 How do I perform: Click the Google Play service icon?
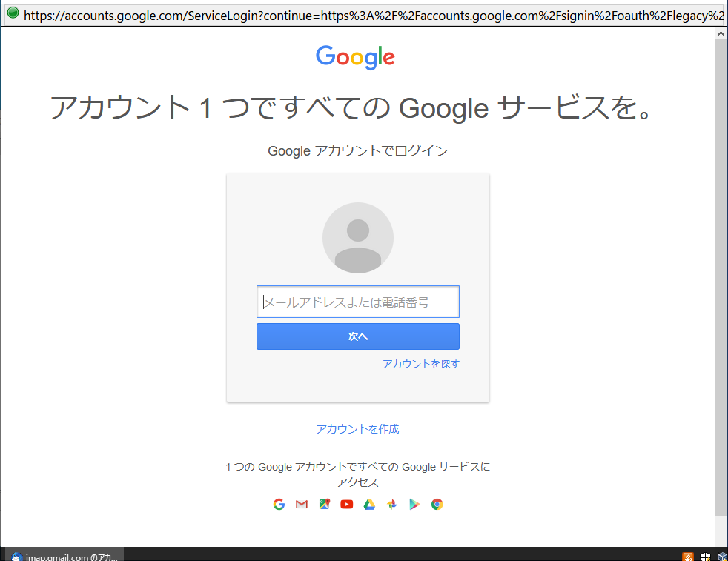414,505
